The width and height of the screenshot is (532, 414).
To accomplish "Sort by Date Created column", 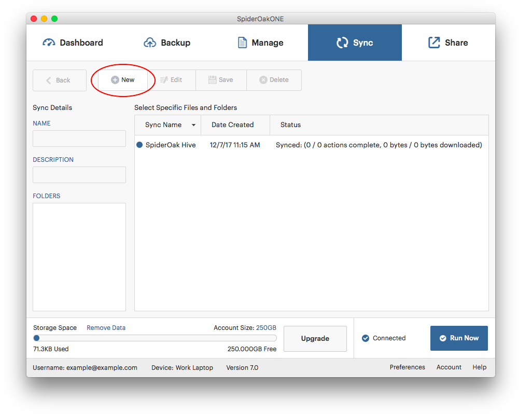I will click(233, 125).
